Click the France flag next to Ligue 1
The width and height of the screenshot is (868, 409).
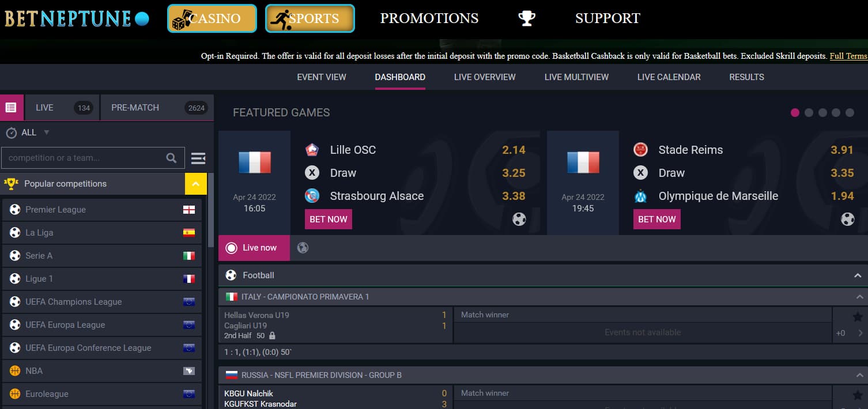pyautogui.click(x=189, y=279)
